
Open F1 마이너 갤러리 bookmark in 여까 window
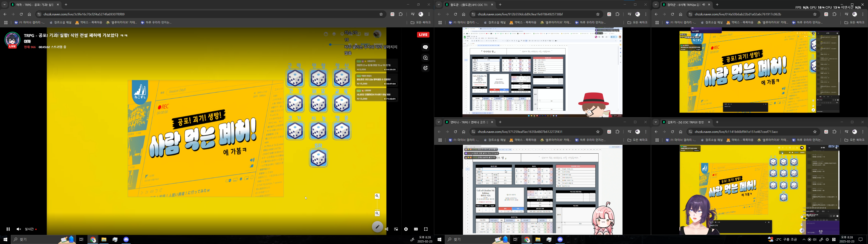29,23
